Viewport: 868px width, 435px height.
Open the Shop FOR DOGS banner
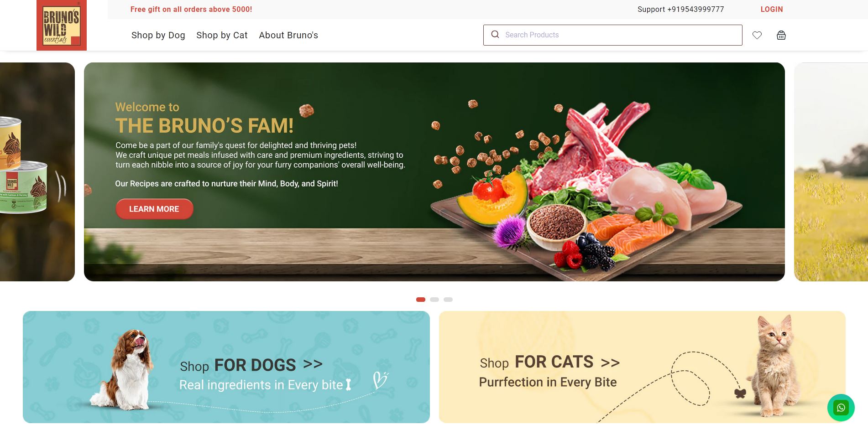226,367
